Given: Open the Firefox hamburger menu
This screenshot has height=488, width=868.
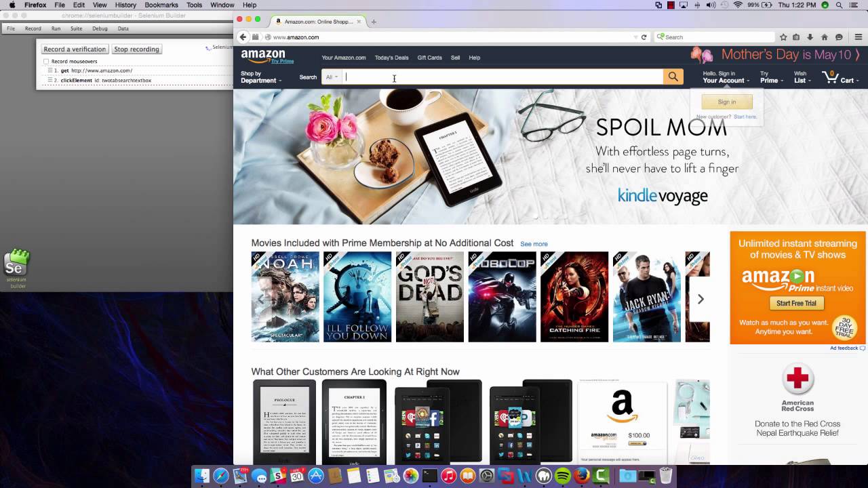Looking at the screenshot, I should [859, 37].
